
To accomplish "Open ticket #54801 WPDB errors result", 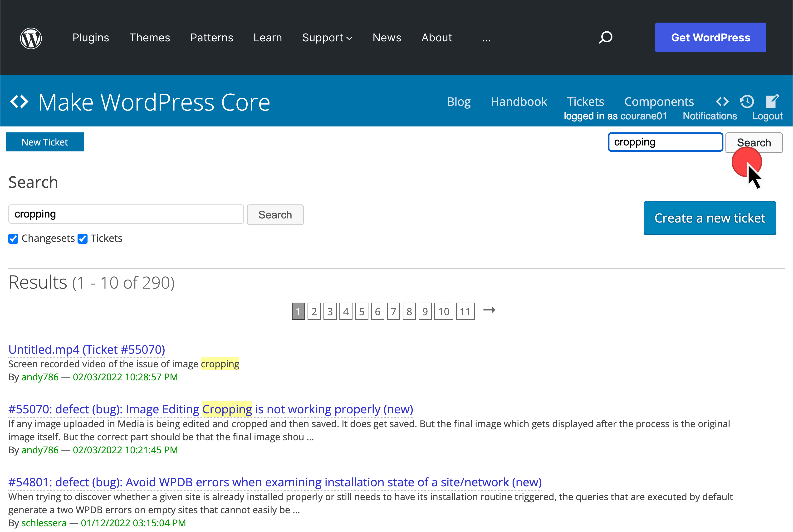I will click(275, 482).
